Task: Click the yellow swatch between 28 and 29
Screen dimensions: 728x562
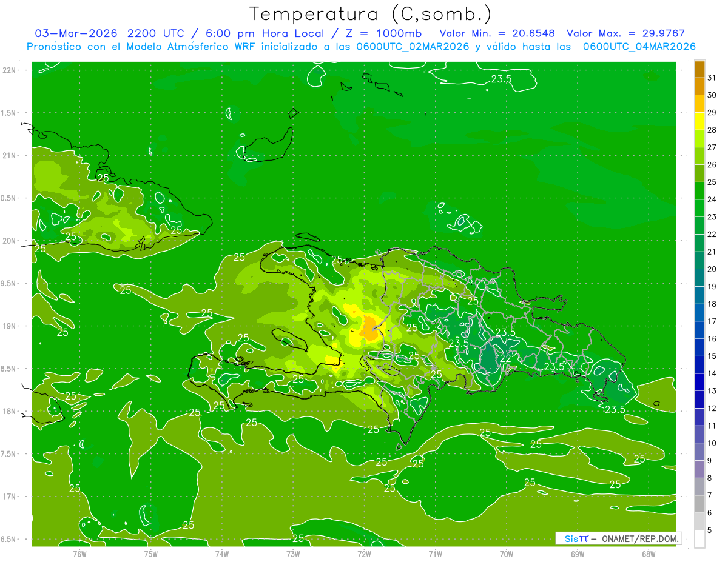Action: click(x=699, y=121)
